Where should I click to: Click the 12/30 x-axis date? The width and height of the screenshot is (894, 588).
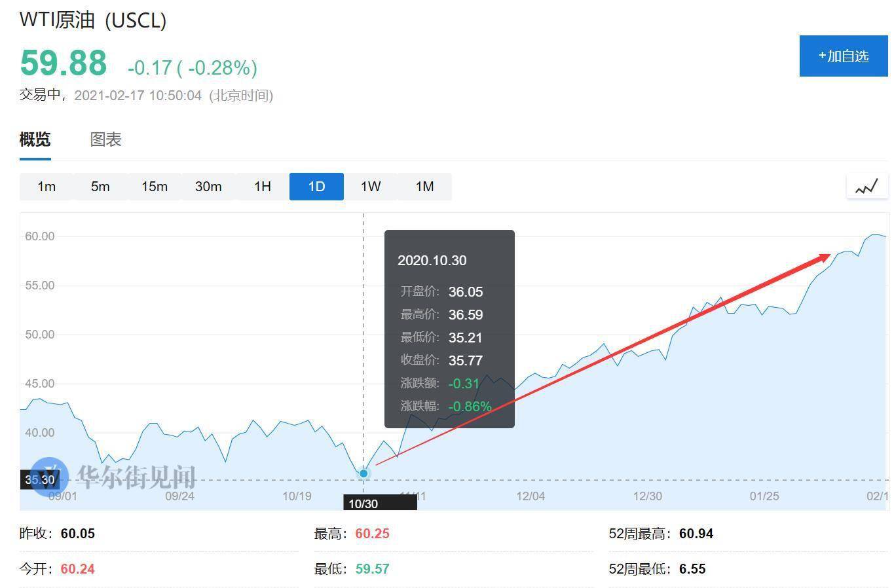(648, 496)
